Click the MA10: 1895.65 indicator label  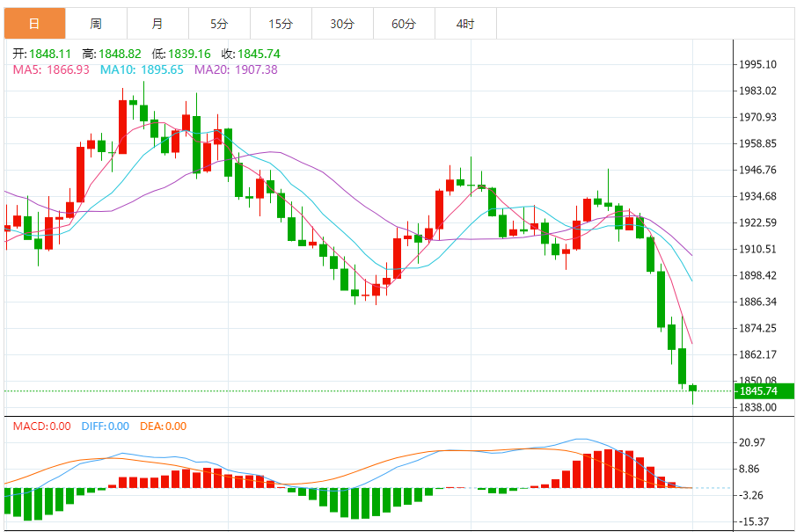142,69
